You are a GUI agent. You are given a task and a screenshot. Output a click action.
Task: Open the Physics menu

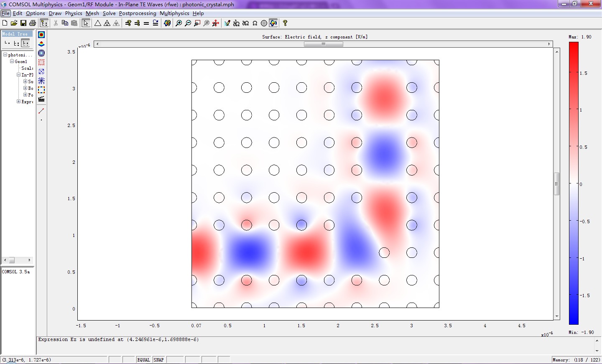[74, 13]
